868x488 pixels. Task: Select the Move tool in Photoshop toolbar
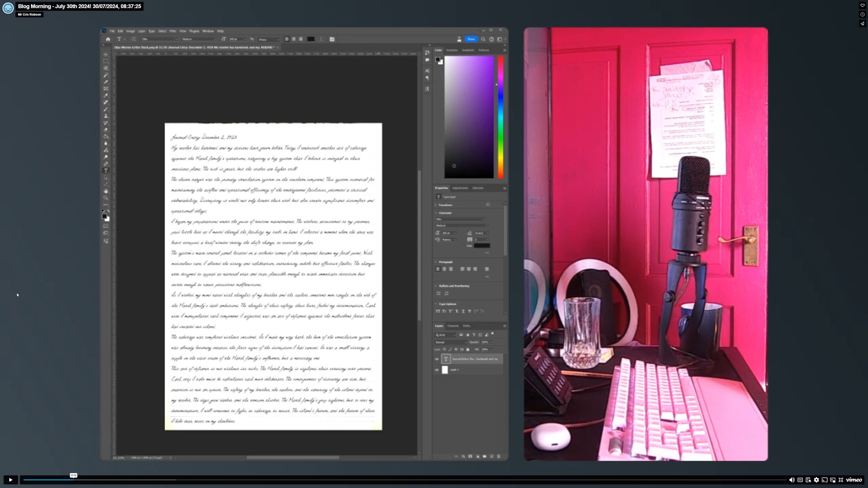pos(106,54)
